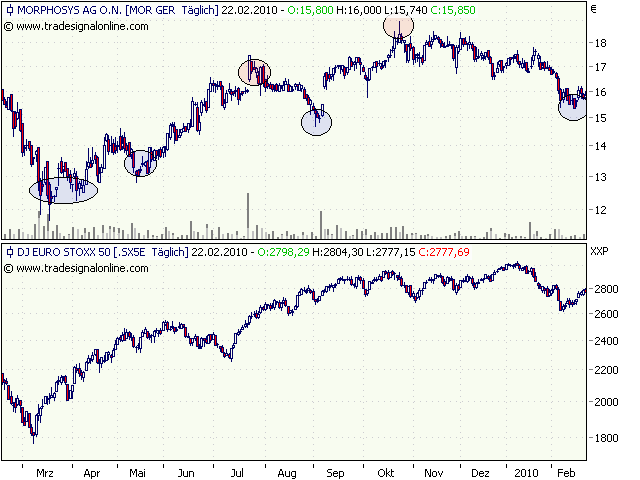Image resolution: width=640 pixels, height=480 pixels.
Task: Click the low value L:2777,15
Action: (391, 252)
